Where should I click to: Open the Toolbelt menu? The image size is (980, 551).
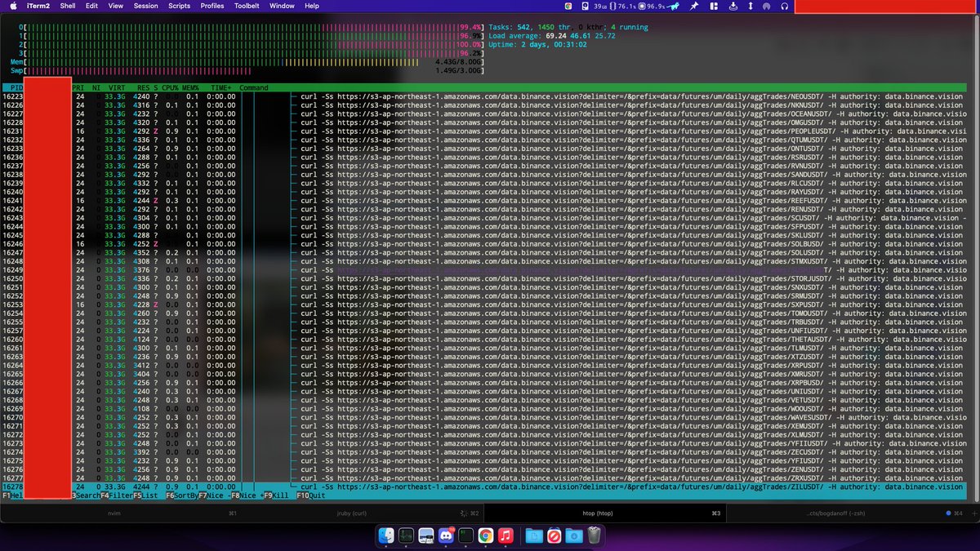tap(247, 6)
